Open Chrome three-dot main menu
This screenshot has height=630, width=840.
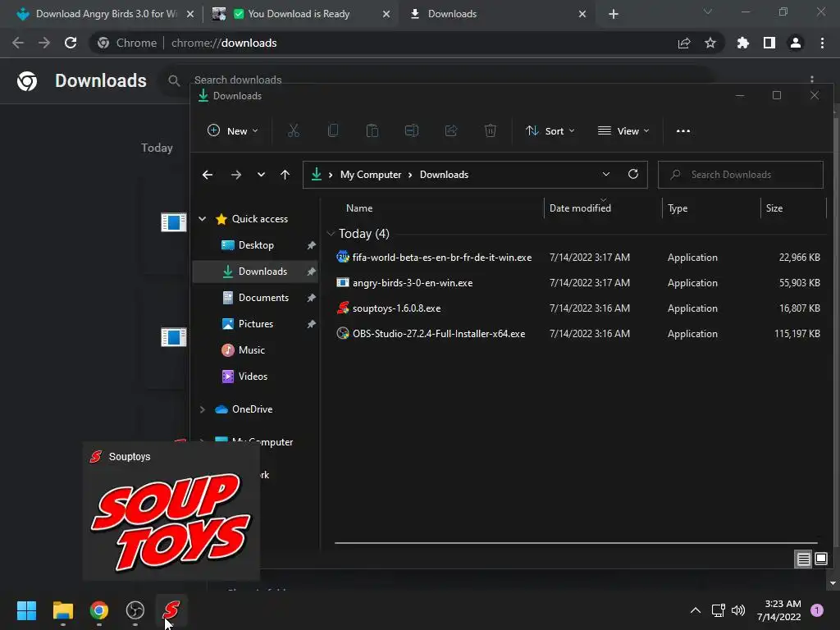tap(822, 43)
